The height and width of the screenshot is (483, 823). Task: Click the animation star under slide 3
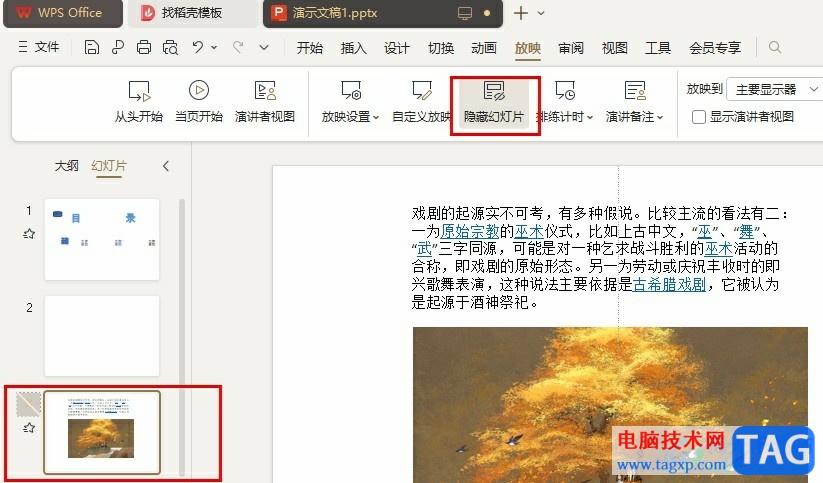[x=29, y=428]
